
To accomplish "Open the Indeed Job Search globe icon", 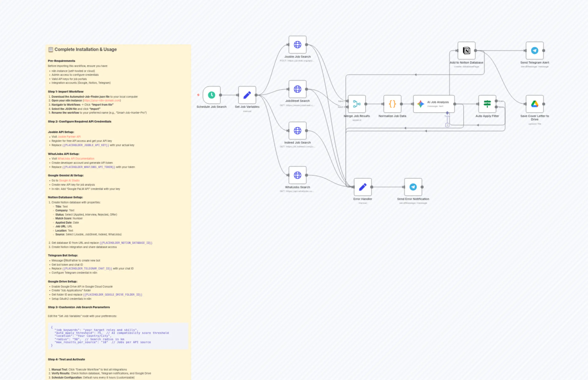I will (x=298, y=131).
